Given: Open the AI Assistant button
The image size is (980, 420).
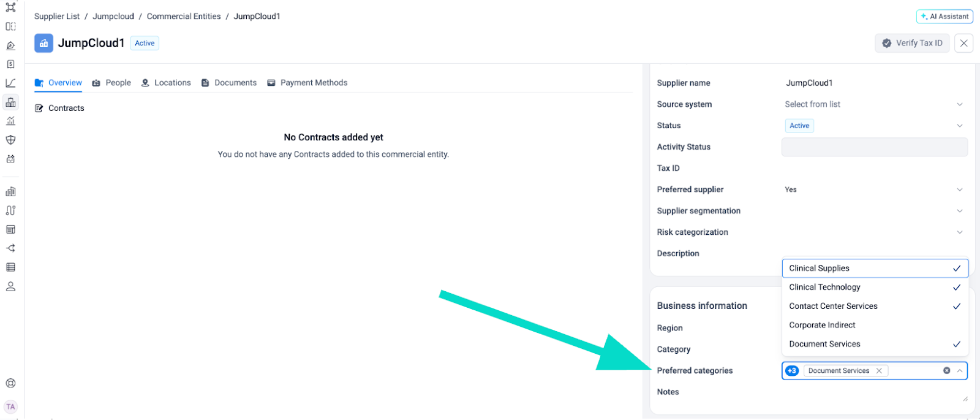Looking at the screenshot, I should [x=944, y=17].
